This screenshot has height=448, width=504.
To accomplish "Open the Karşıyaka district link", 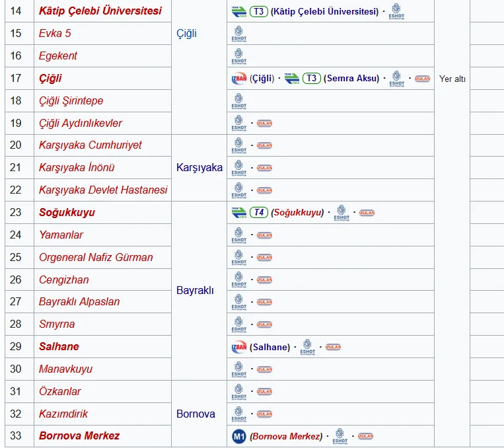I will 199,168.
